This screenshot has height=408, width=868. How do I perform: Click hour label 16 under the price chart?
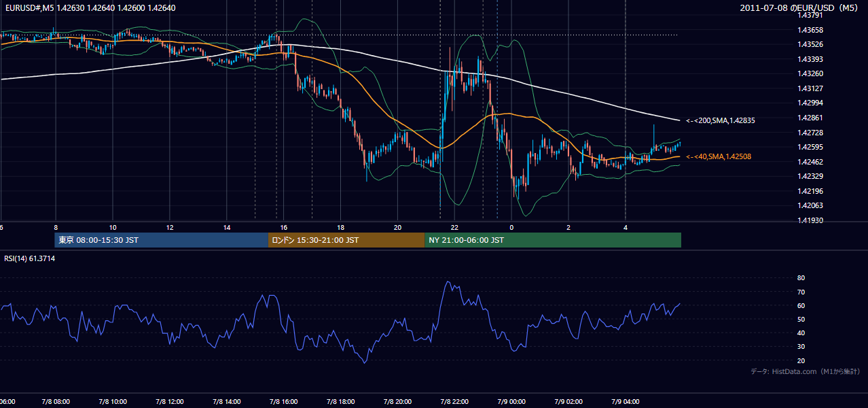(284, 227)
